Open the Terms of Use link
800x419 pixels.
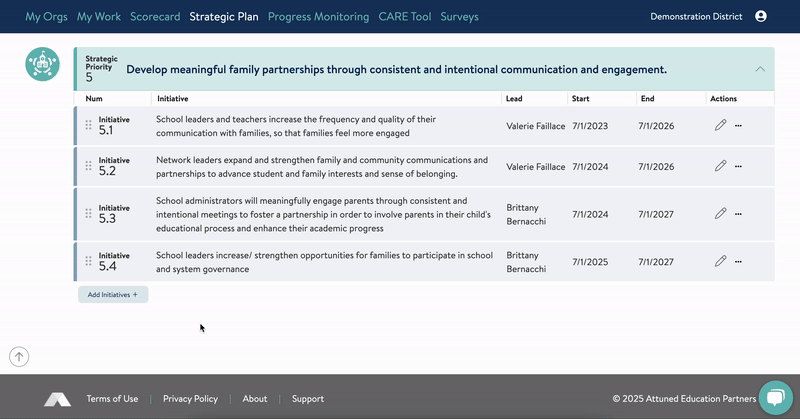pos(112,399)
